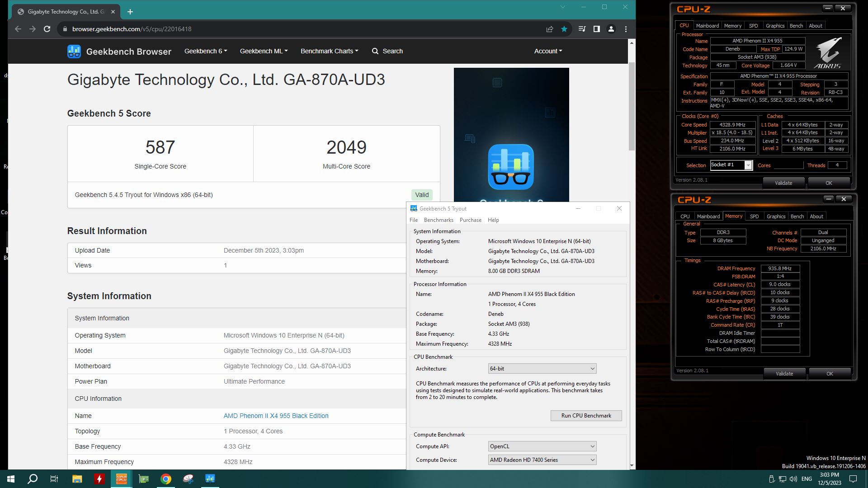Click the scrollbar down arrow on webpage
The image size is (868, 488).
(x=632, y=466)
